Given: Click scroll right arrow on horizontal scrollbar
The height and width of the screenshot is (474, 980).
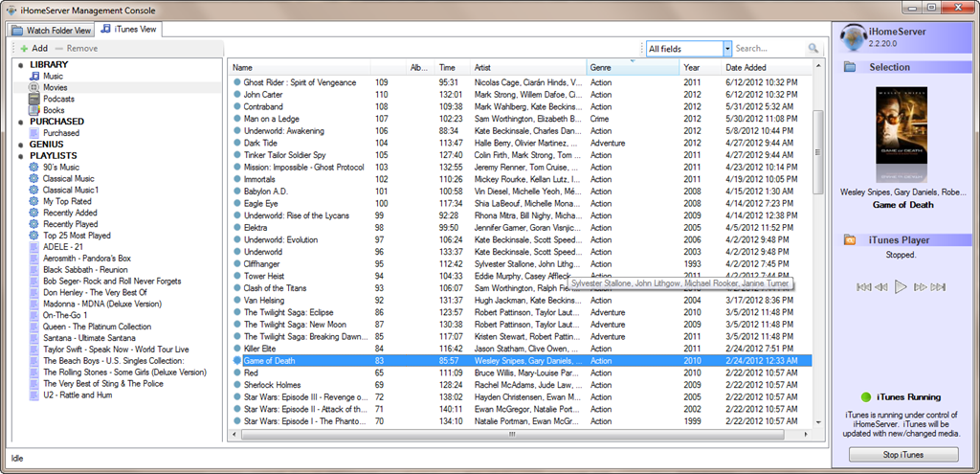Looking at the screenshot, I should coord(807,434).
